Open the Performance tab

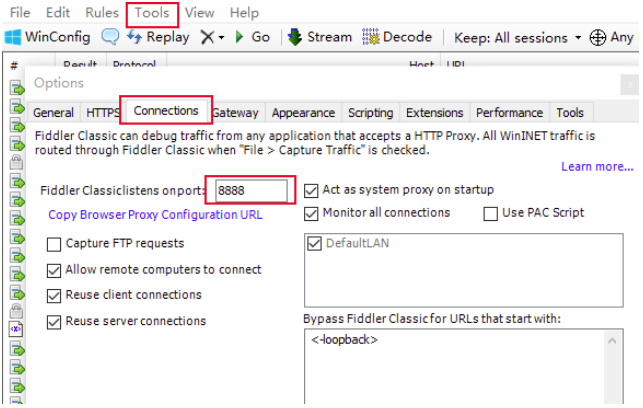[509, 112]
